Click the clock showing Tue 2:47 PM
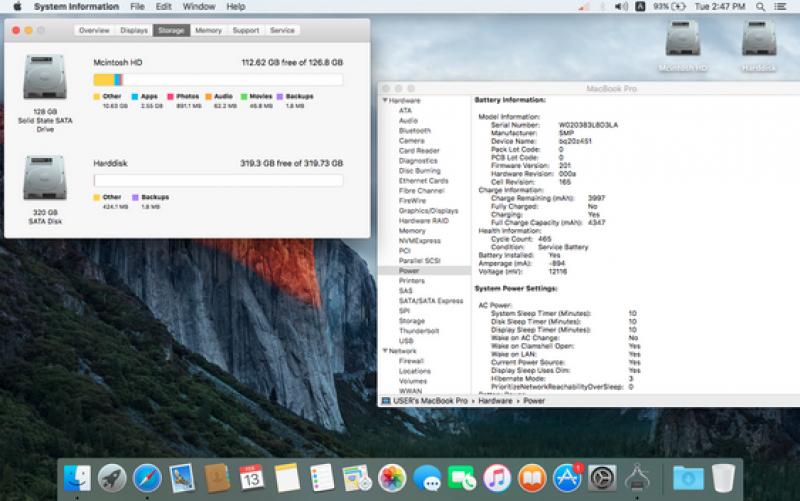Image resolution: width=800 pixels, height=501 pixels. pyautogui.click(x=719, y=7)
